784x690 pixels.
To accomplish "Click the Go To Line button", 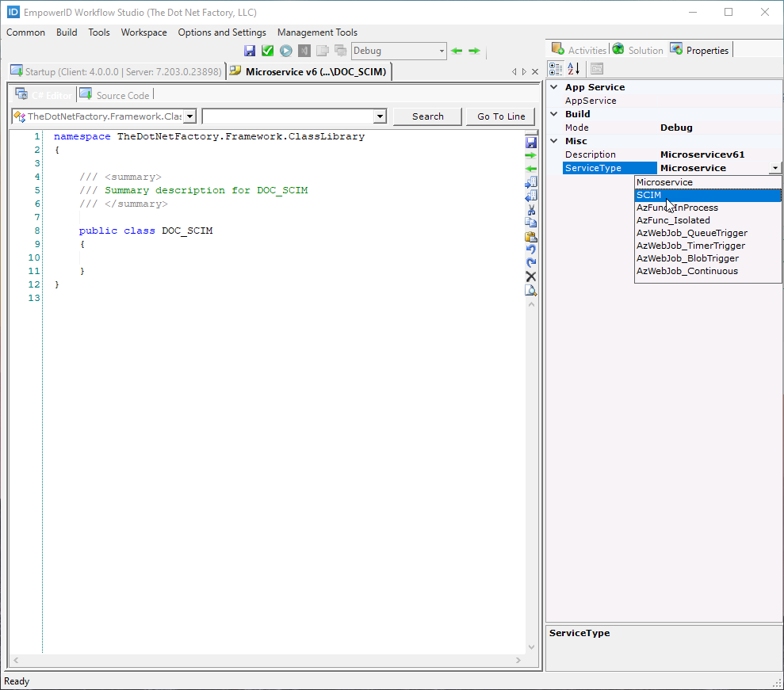I will [500, 116].
